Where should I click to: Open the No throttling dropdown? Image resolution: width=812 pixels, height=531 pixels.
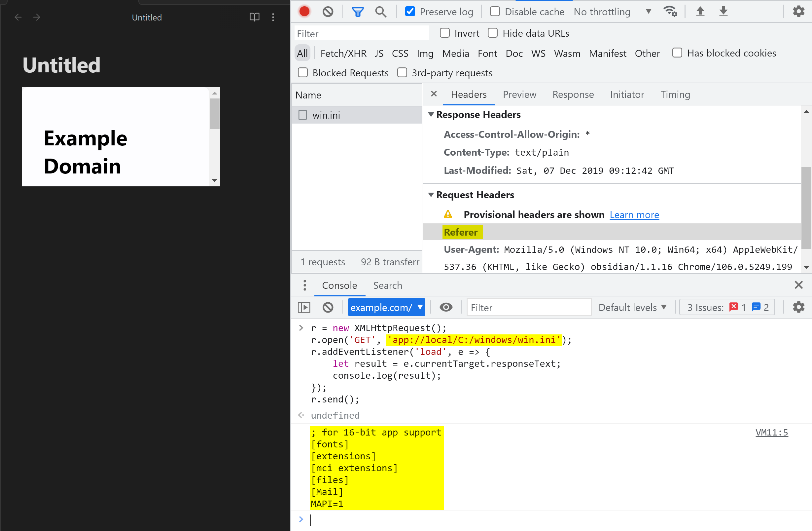pos(613,12)
